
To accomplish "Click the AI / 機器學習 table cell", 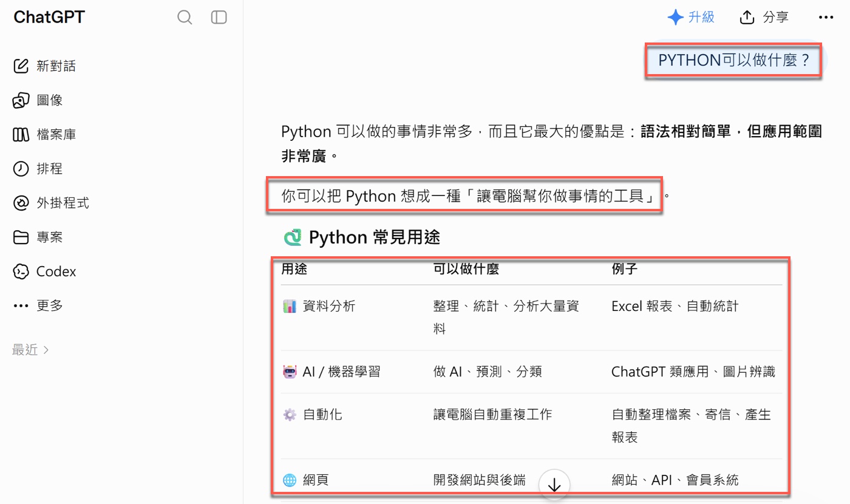I will click(x=341, y=372).
